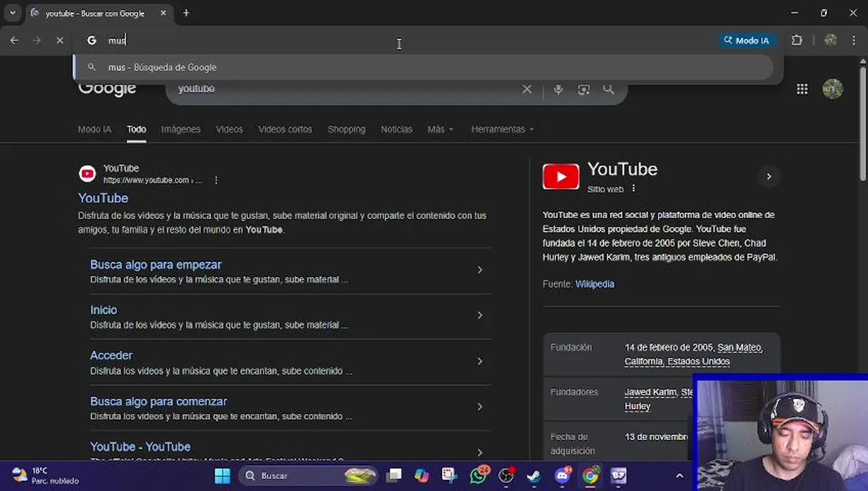
Task: Expand the arrow for 'Busca algo para comenzar'
Action: 480,407
